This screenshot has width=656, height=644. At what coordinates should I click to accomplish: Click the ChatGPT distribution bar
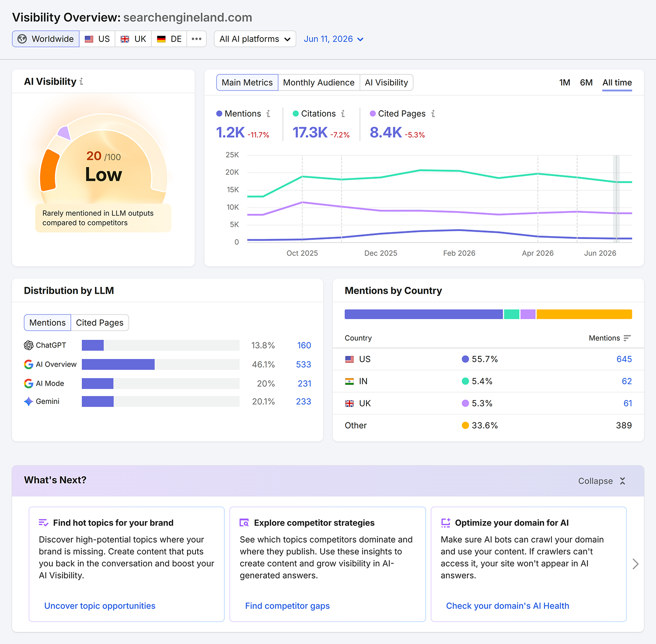click(161, 345)
